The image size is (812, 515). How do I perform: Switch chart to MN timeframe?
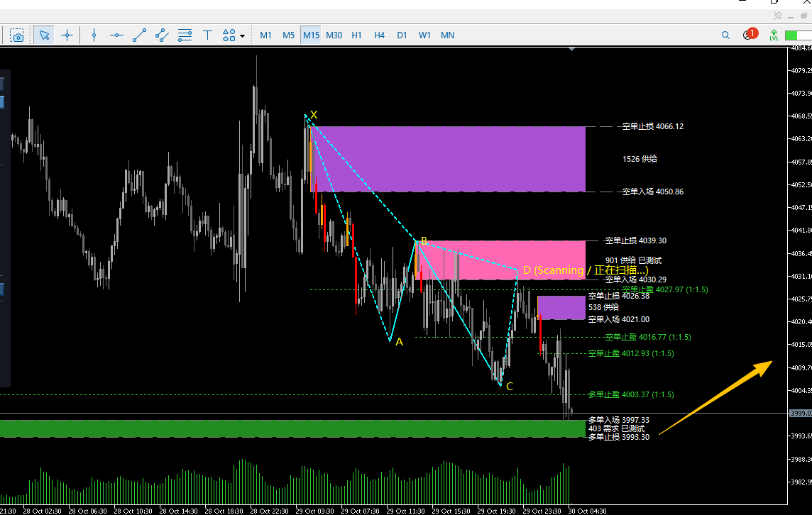pyautogui.click(x=447, y=35)
